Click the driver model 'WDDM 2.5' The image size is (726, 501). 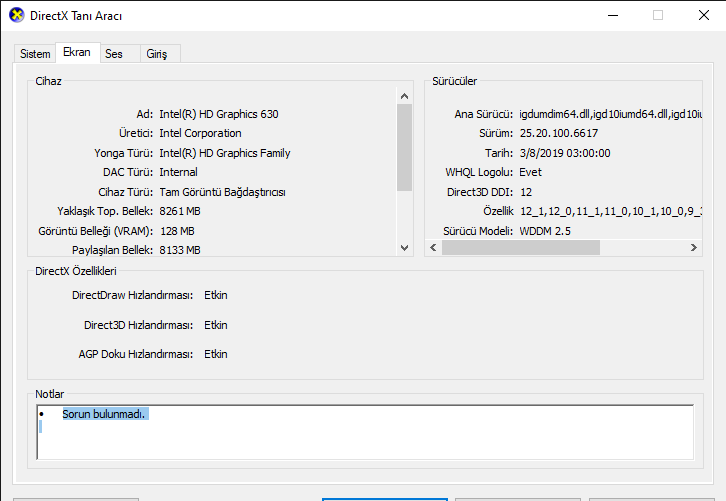coord(545,231)
